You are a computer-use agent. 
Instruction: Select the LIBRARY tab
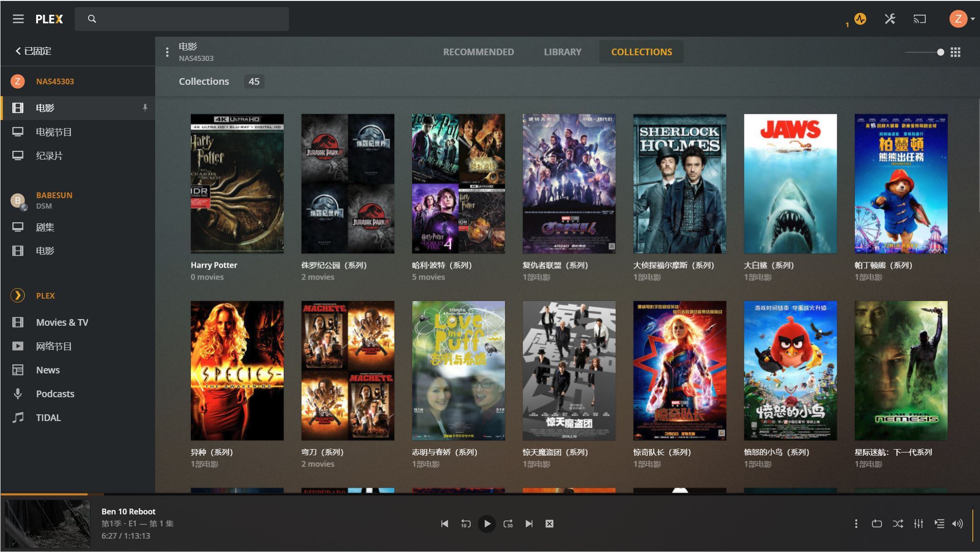coord(563,51)
